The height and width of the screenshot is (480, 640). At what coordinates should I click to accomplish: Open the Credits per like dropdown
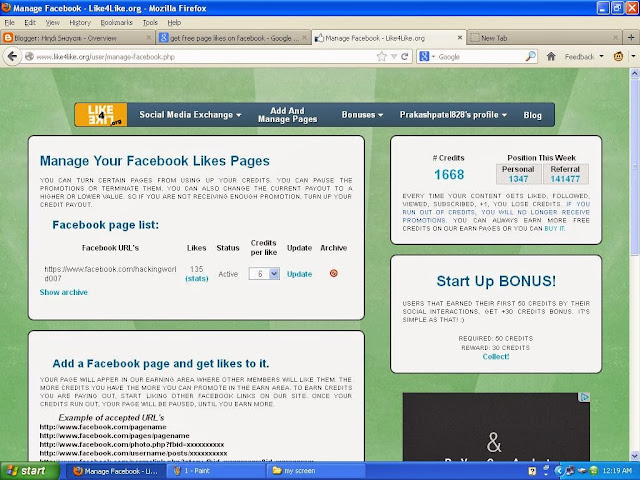(264, 273)
